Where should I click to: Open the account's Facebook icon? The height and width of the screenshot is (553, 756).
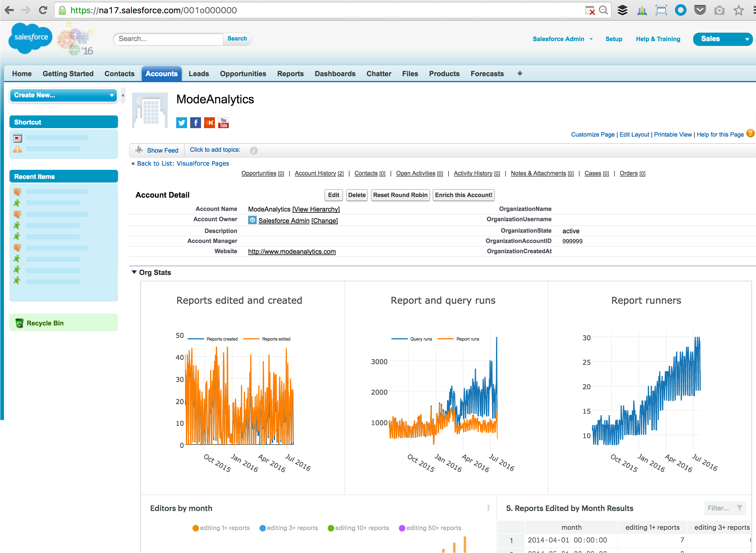(196, 123)
